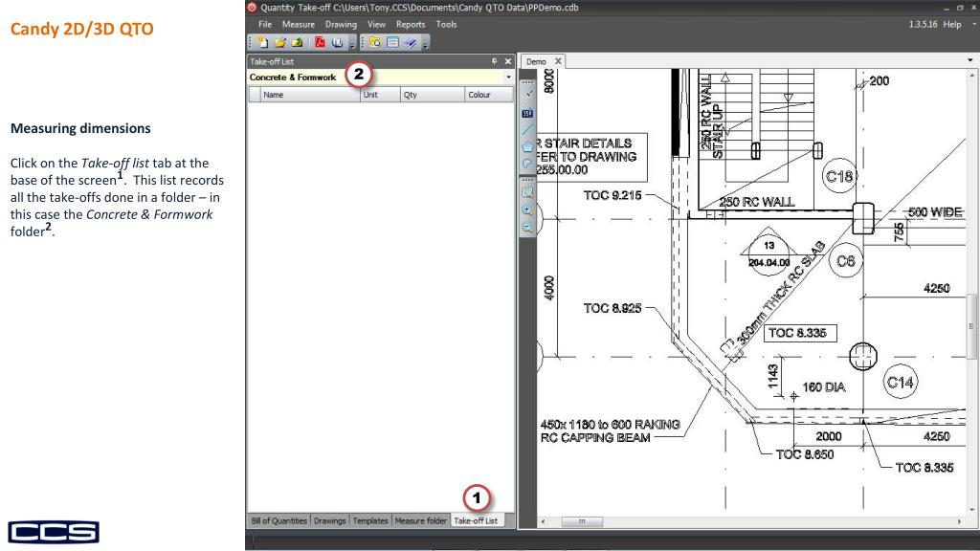Open the Tools menu
This screenshot has width=980, height=551.
pos(446,24)
